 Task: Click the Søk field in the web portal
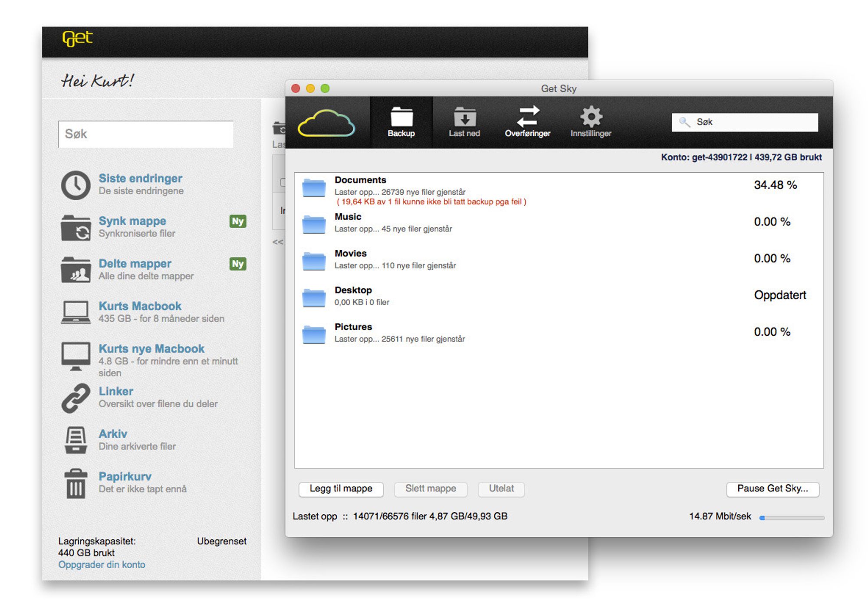146,134
